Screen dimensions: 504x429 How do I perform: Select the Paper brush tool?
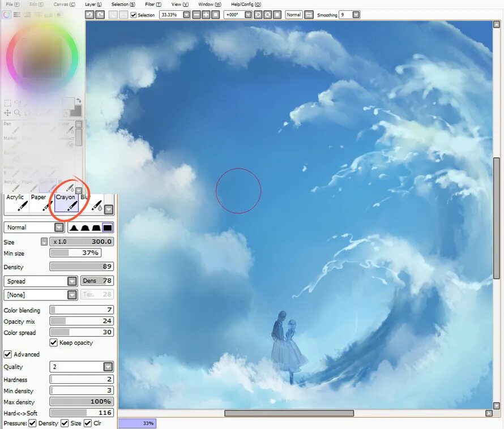(x=41, y=203)
